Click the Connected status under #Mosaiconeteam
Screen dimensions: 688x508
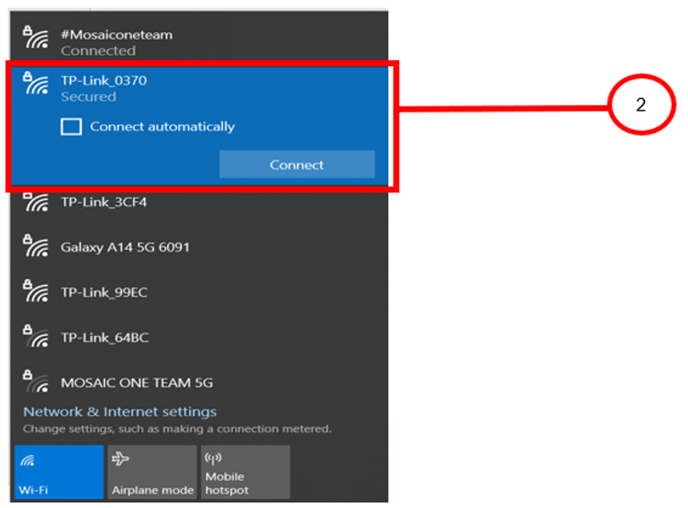pyautogui.click(x=98, y=51)
